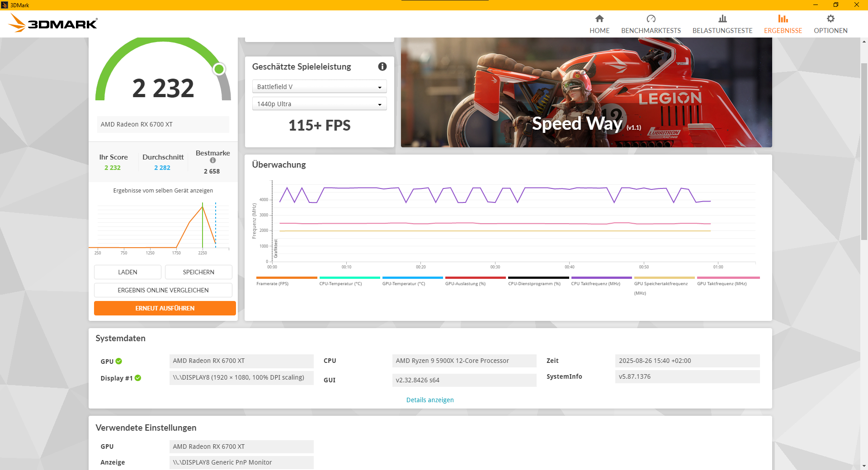The width and height of the screenshot is (868, 470).
Task: Click DISPLAY8 Generic PnP Monitor field
Action: [x=241, y=462]
